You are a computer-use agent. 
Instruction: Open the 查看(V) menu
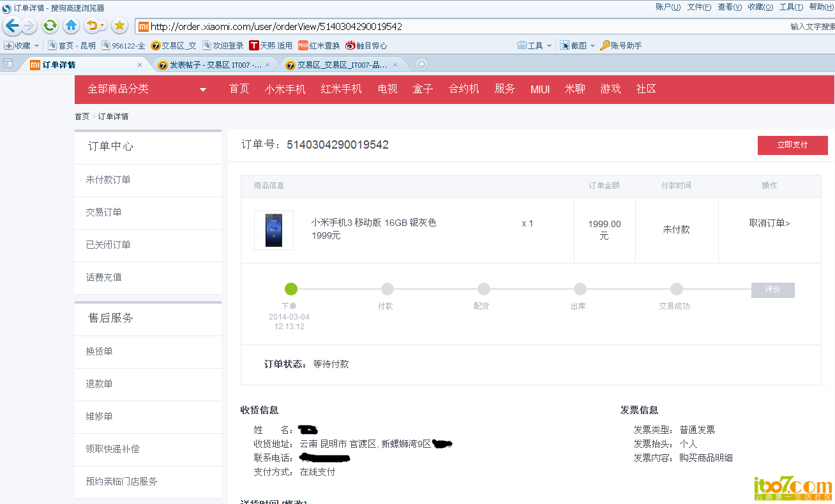[x=730, y=7]
